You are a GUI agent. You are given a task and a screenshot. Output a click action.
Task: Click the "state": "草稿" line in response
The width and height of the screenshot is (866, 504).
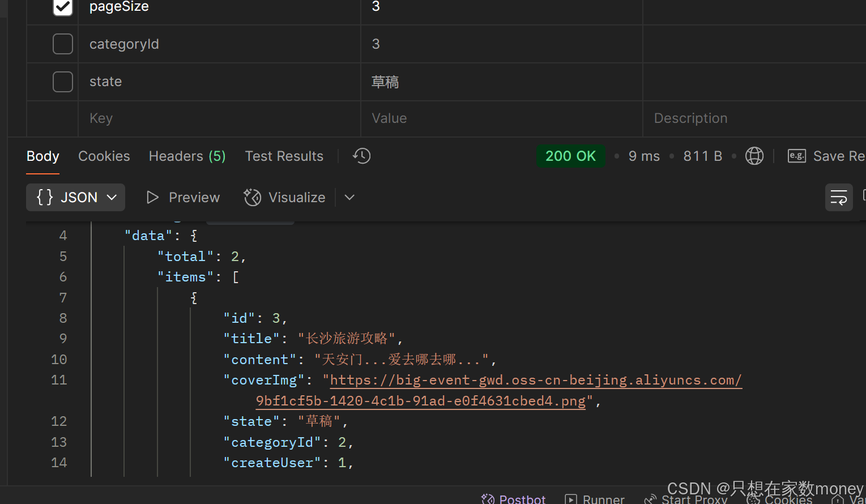[x=285, y=421]
